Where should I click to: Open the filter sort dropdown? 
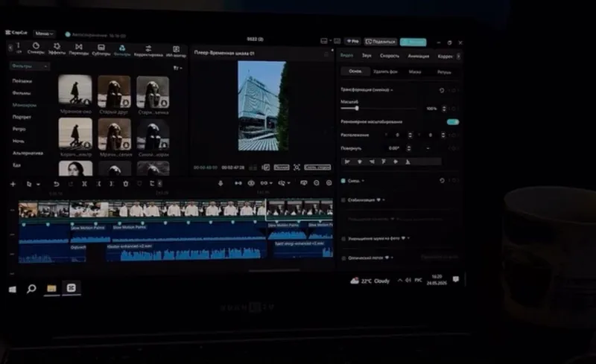[177, 68]
